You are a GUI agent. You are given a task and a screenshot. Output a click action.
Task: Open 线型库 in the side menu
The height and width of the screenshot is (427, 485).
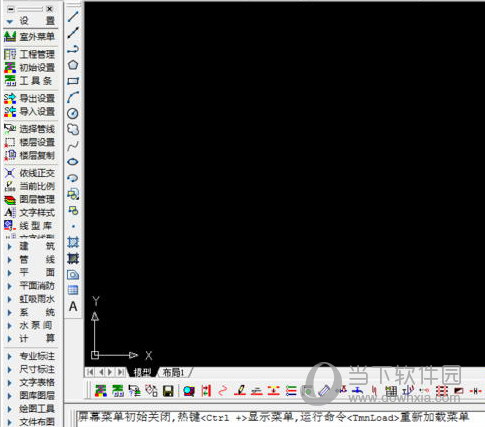[29, 226]
